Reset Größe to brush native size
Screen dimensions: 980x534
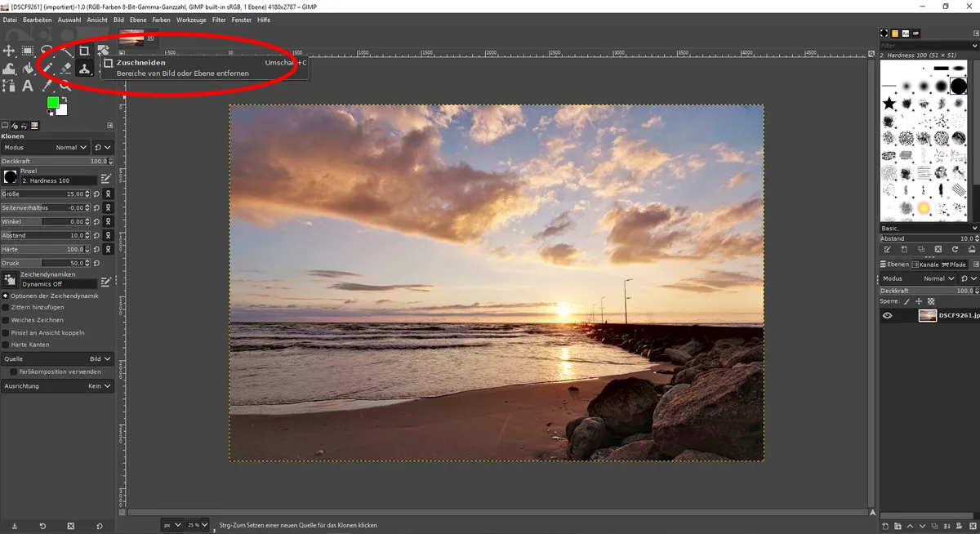click(x=96, y=194)
